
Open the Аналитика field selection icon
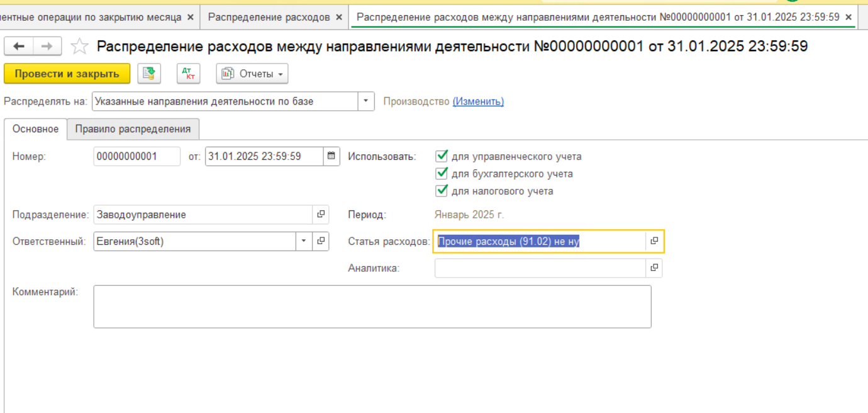[654, 268]
